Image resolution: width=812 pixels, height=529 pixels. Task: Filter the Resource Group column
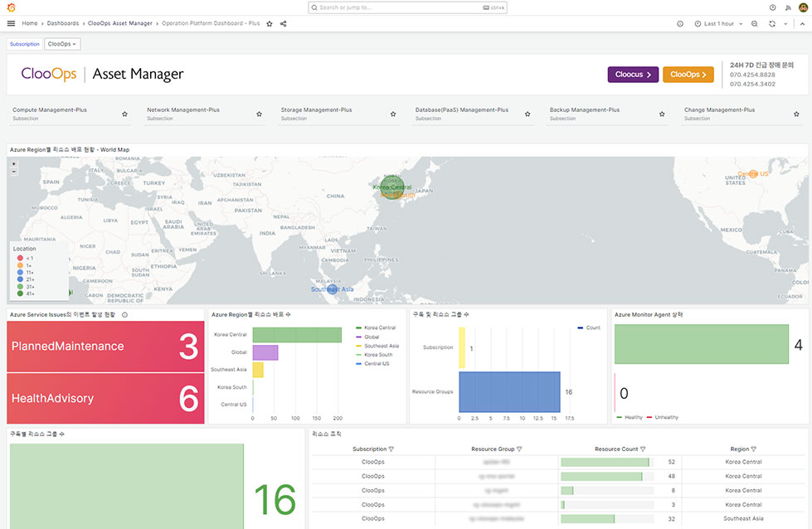click(519, 449)
